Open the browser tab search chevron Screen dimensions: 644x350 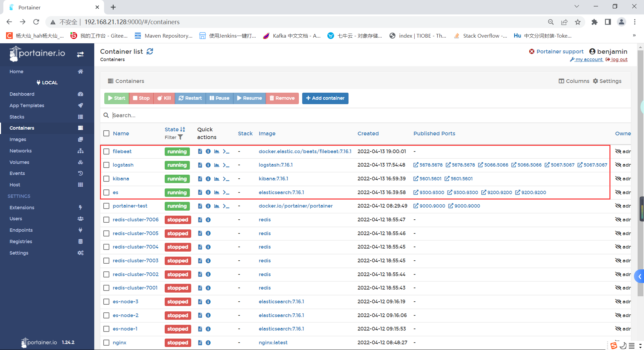[x=577, y=6]
